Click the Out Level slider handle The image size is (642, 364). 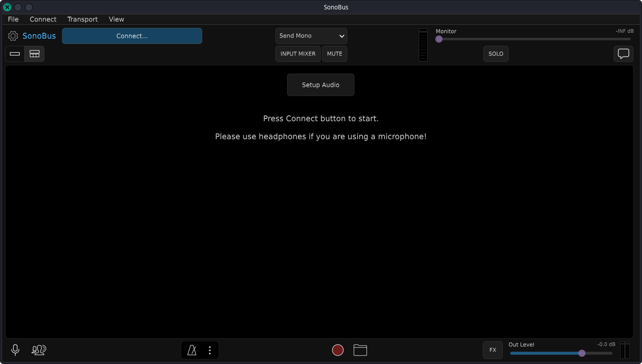pos(582,353)
